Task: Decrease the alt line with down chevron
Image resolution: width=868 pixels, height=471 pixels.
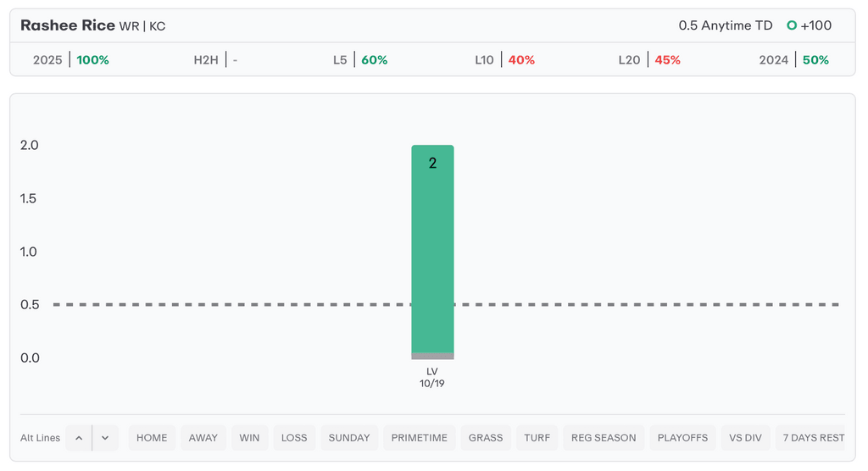Action: point(105,438)
